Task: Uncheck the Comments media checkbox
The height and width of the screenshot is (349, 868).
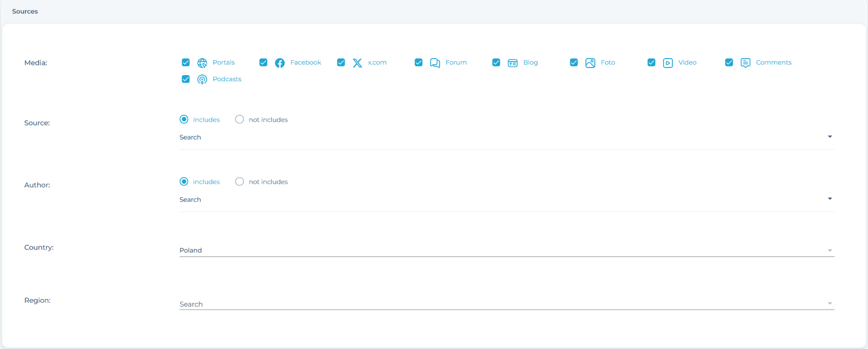Action: [729, 62]
